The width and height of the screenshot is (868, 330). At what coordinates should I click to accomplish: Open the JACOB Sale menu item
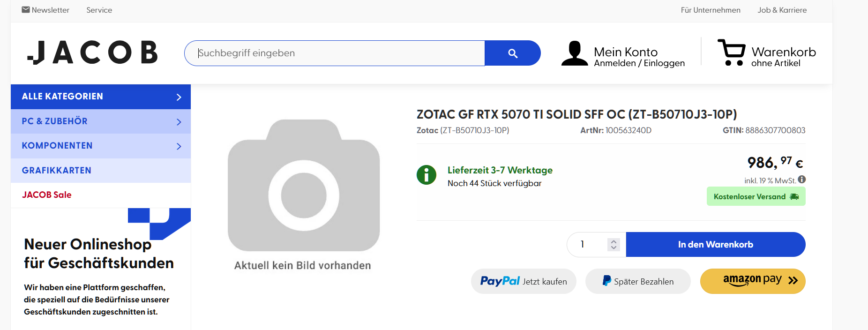pos(47,195)
